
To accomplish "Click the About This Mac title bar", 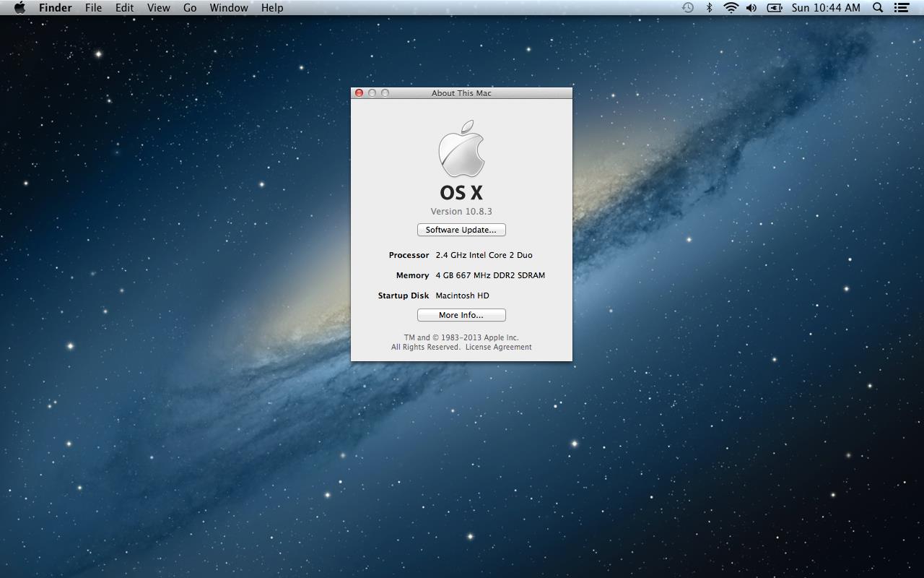I will (461, 93).
